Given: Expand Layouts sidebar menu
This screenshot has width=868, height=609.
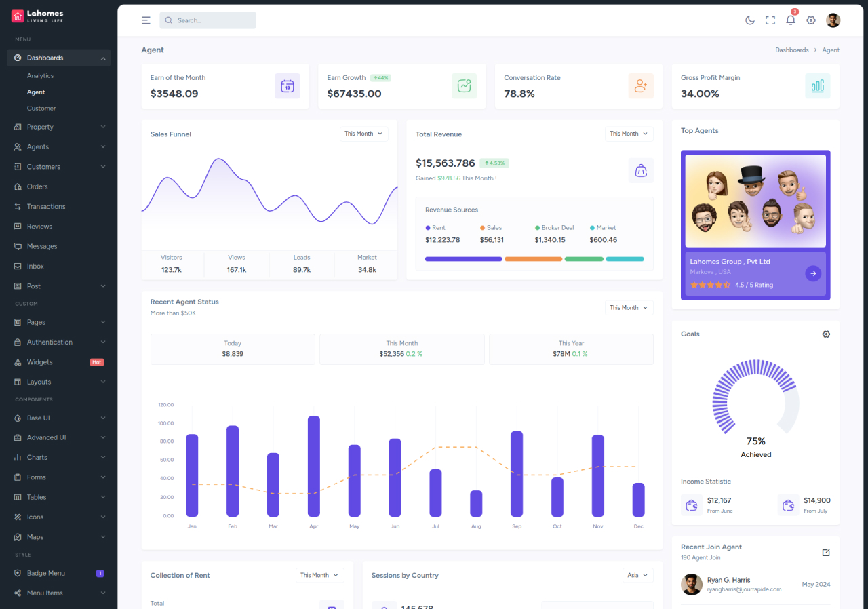Looking at the screenshot, I should [58, 382].
